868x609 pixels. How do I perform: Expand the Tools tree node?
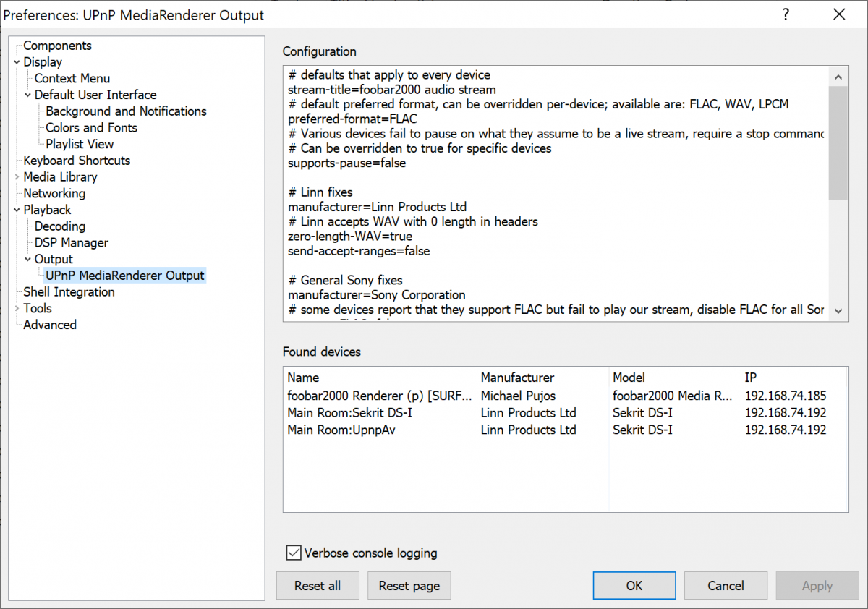[x=17, y=309]
